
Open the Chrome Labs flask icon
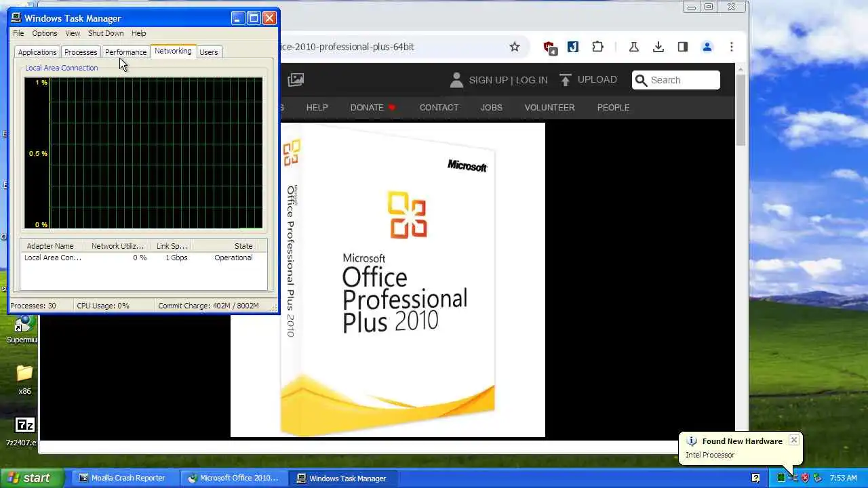point(634,47)
